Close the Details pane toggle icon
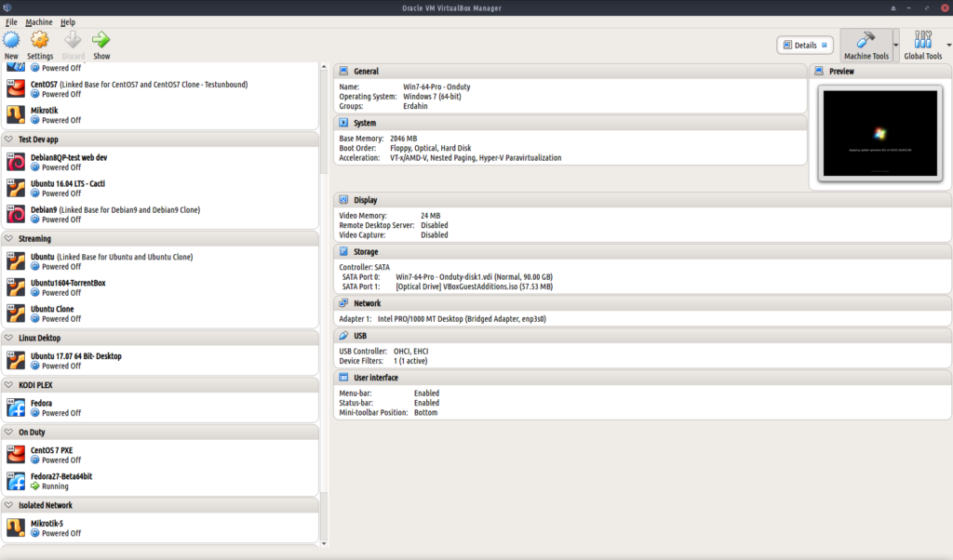Viewport: 953px width, 560px height. coord(825,45)
